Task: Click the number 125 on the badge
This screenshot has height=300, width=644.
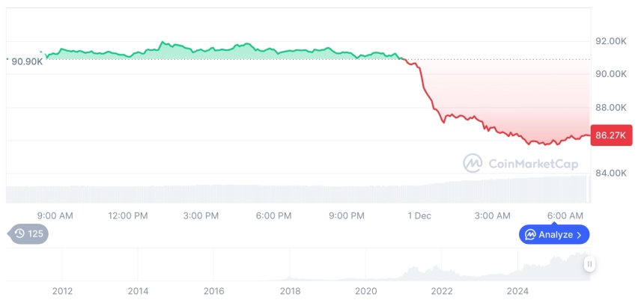Action: (36, 234)
